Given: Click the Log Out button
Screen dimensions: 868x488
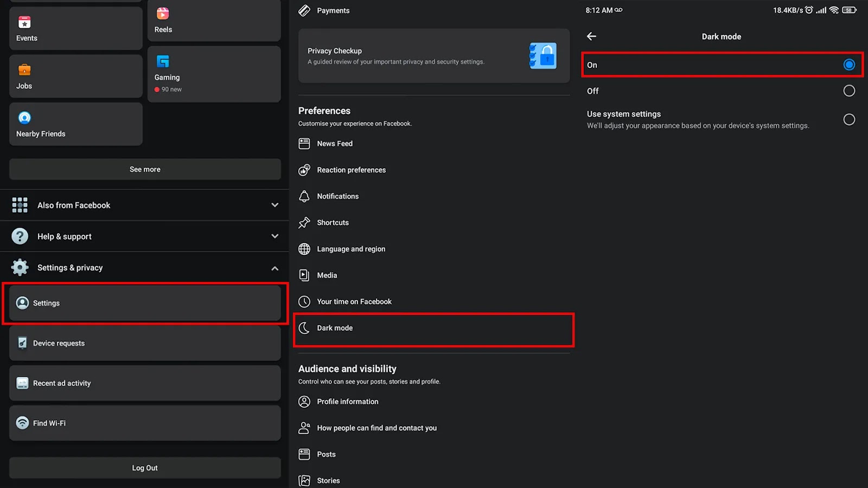Looking at the screenshot, I should pos(145,468).
